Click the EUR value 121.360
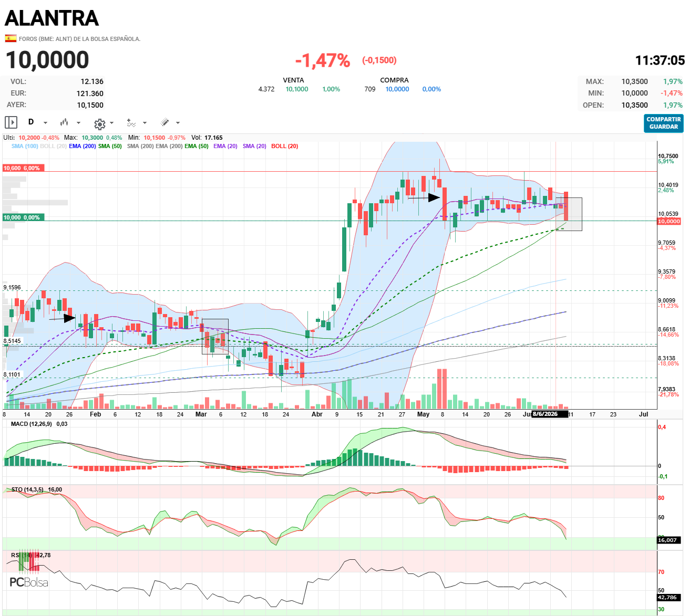This screenshot has width=689, height=616. tap(90, 93)
